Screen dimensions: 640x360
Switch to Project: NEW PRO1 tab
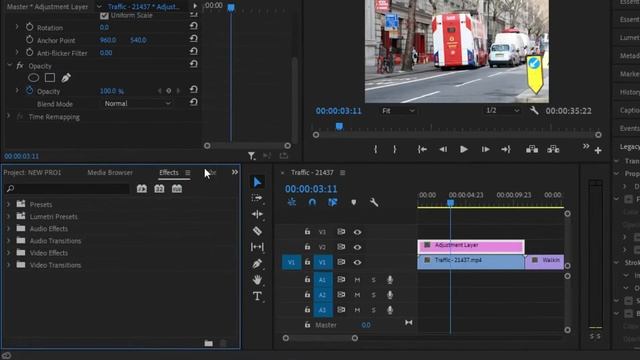(x=32, y=173)
